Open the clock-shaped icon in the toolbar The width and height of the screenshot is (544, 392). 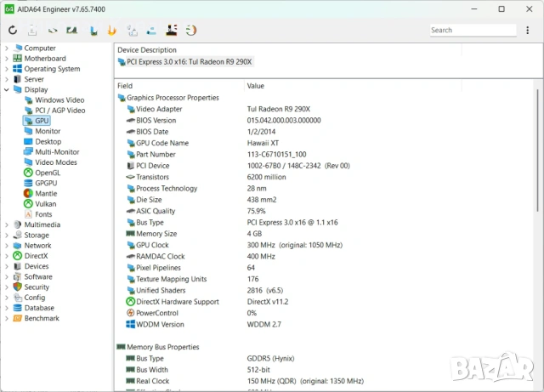pos(191,31)
